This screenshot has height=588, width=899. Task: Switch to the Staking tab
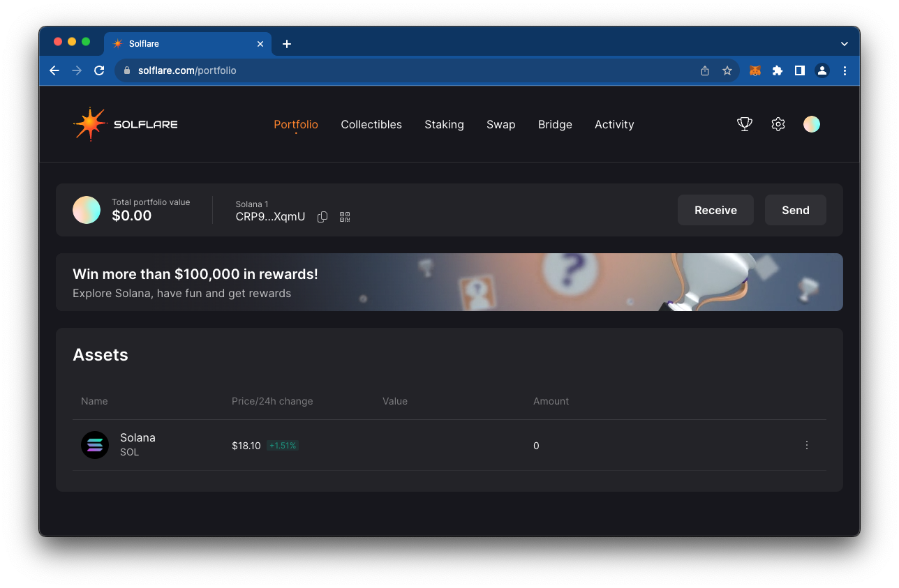444,124
